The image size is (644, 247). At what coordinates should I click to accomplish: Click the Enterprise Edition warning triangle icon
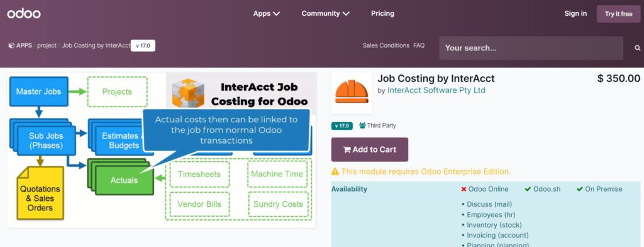[335, 171]
